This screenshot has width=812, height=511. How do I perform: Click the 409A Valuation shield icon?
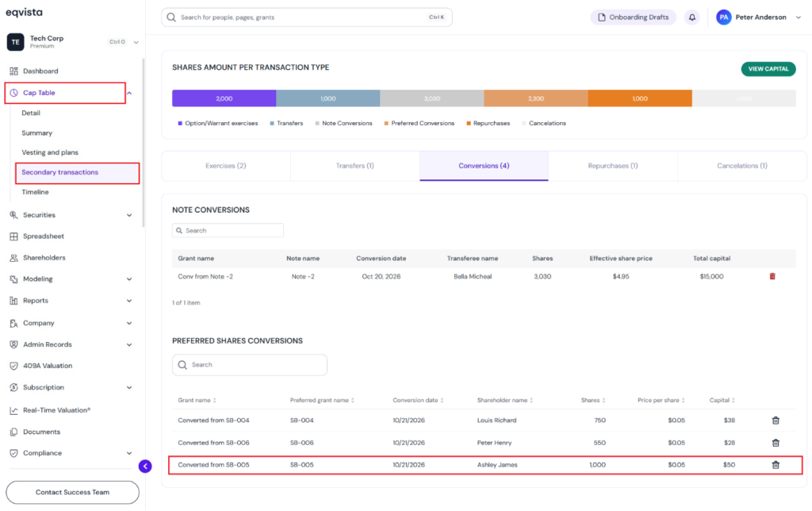13,366
